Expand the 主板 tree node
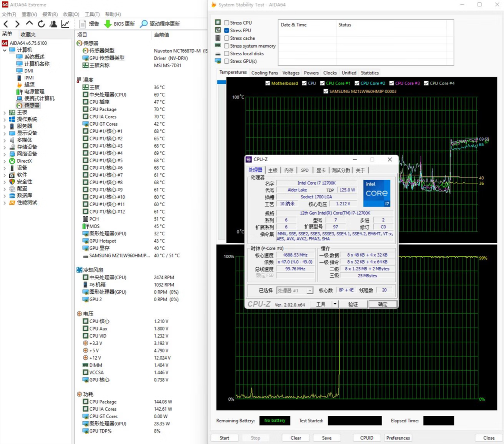This screenshot has height=444, width=504. pyautogui.click(x=5, y=112)
